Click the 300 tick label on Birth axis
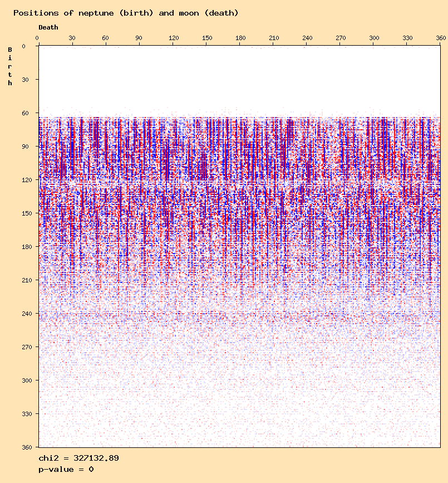Viewport: 448px width, 483px height. tap(24, 380)
